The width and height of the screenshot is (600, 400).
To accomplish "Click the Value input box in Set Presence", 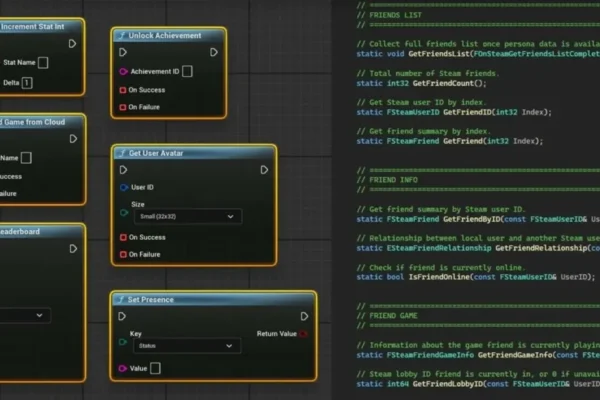I will [155, 369].
